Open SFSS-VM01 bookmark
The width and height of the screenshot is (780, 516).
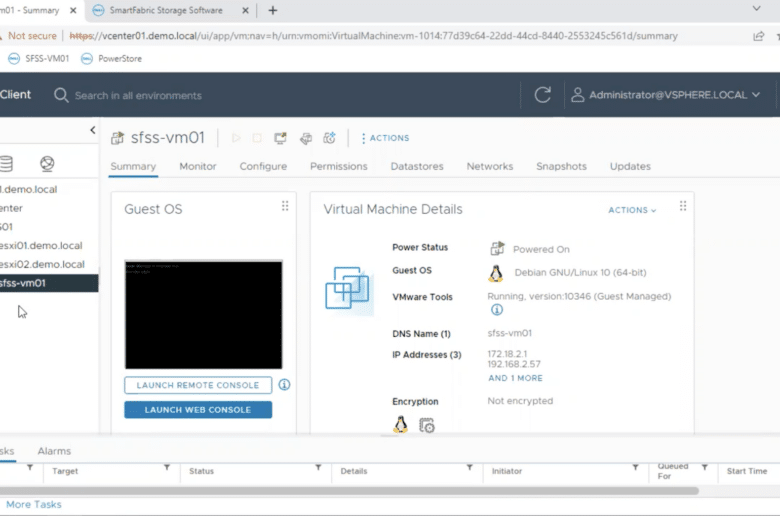coord(38,59)
